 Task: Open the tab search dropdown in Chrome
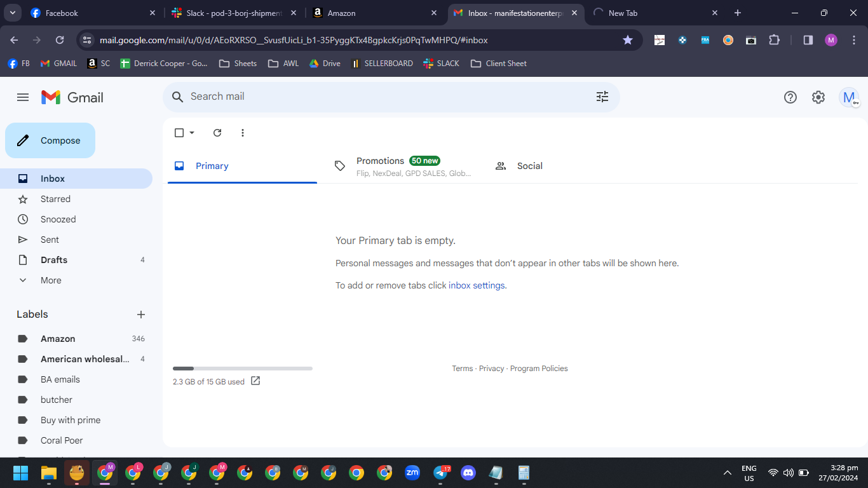pos(12,13)
